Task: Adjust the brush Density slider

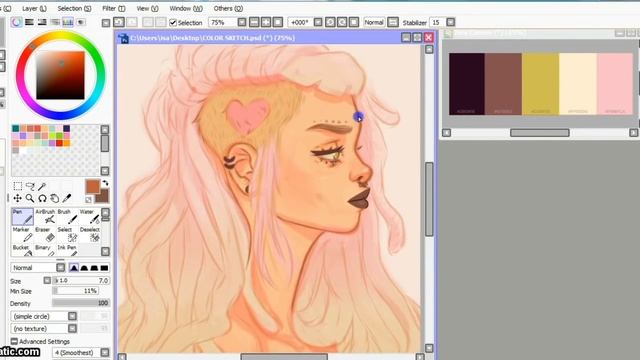Action: click(81, 303)
